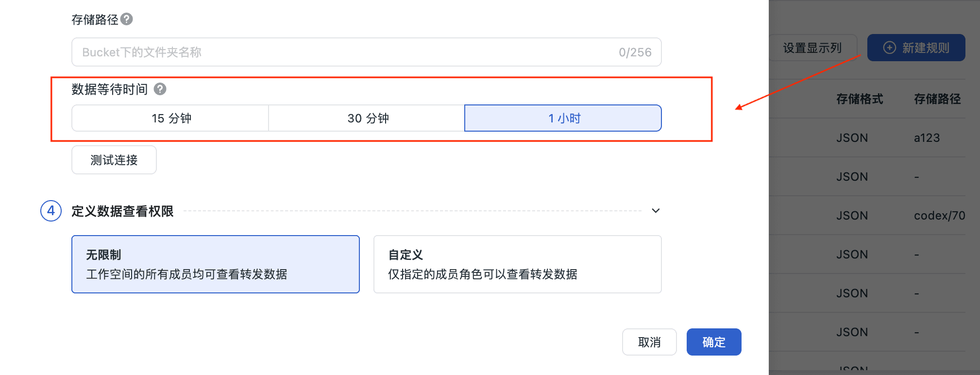This screenshot has height=375, width=980.
Task: Click the 存储格式 column header
Action: coord(860,99)
